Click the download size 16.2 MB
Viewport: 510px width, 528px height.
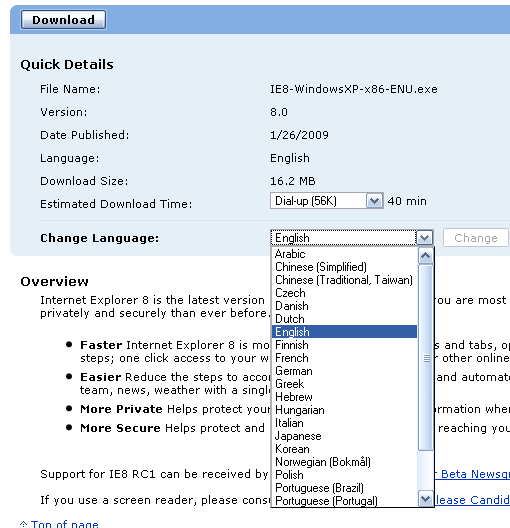click(x=293, y=181)
